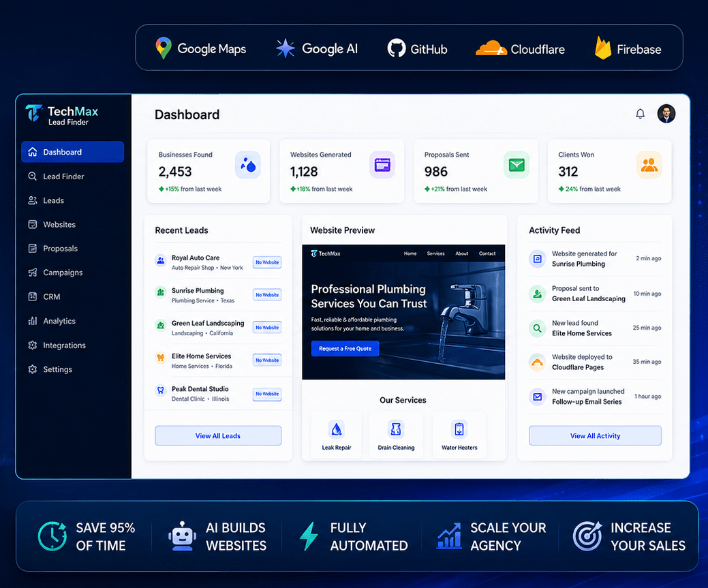Click the Elite Home Services lead icon
The width and height of the screenshot is (708, 588).
coord(160,357)
